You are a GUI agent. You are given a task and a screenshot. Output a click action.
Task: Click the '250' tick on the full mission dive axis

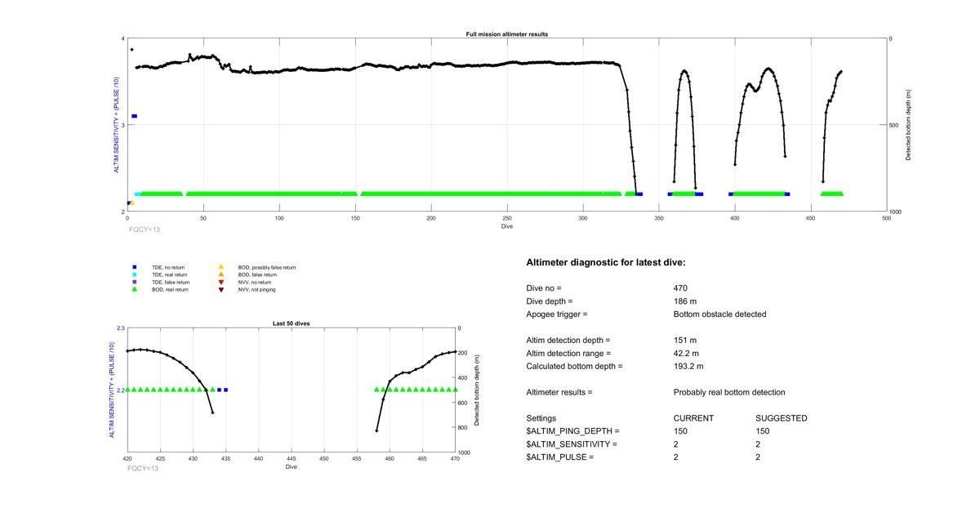[507, 218]
